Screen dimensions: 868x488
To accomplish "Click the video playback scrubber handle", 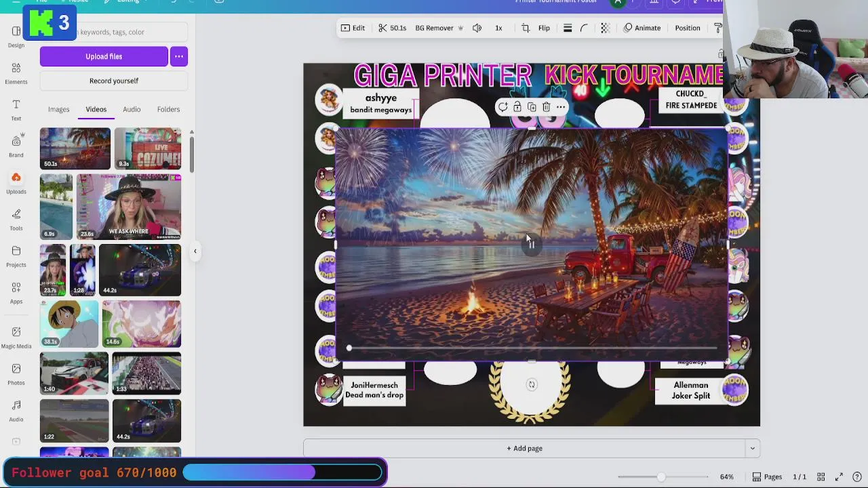I will coord(349,348).
